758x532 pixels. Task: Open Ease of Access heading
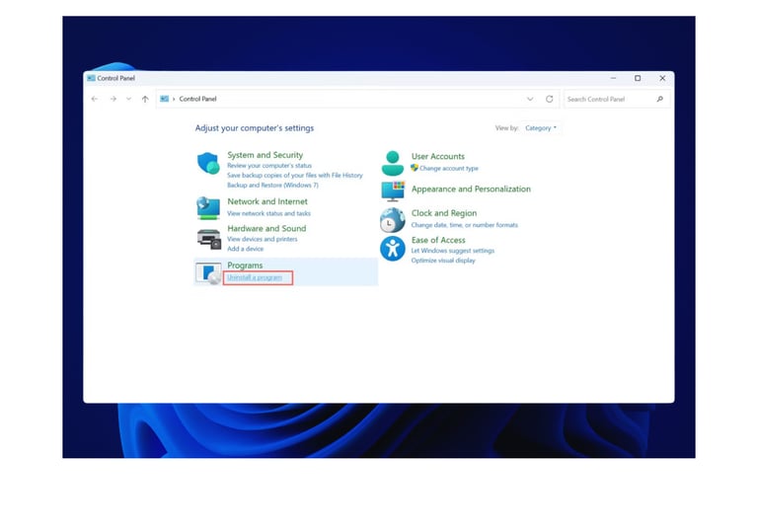tap(438, 240)
